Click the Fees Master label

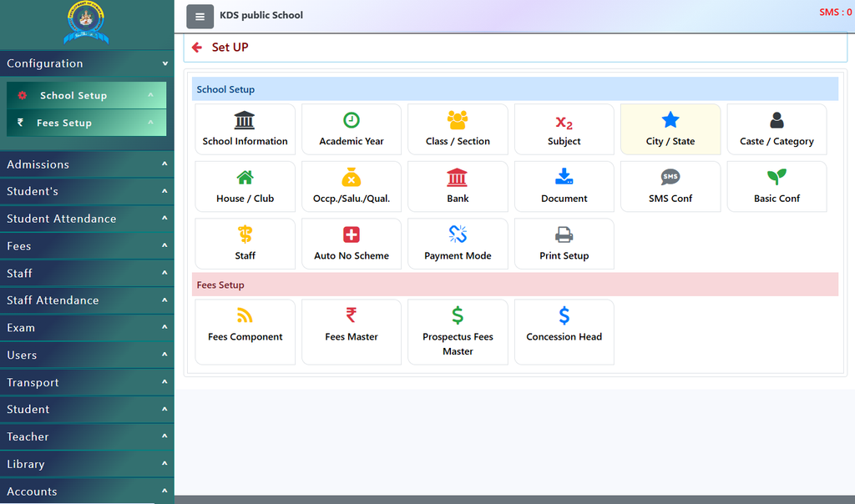pos(352,337)
